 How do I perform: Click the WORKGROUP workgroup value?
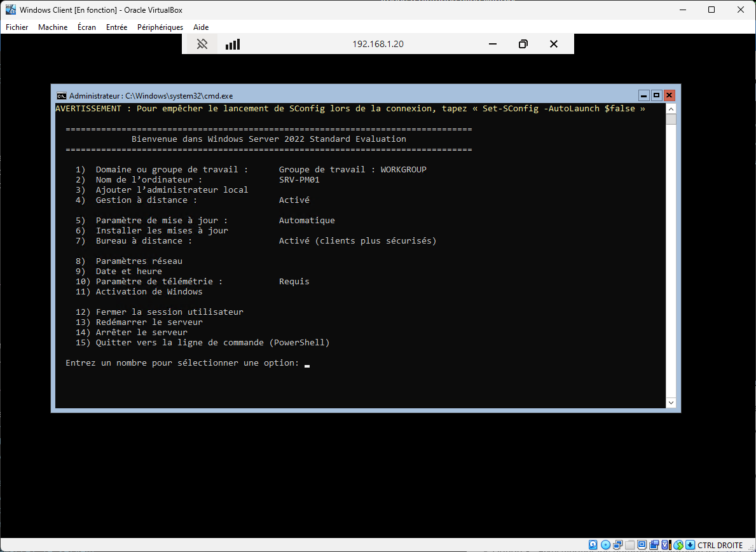(404, 170)
